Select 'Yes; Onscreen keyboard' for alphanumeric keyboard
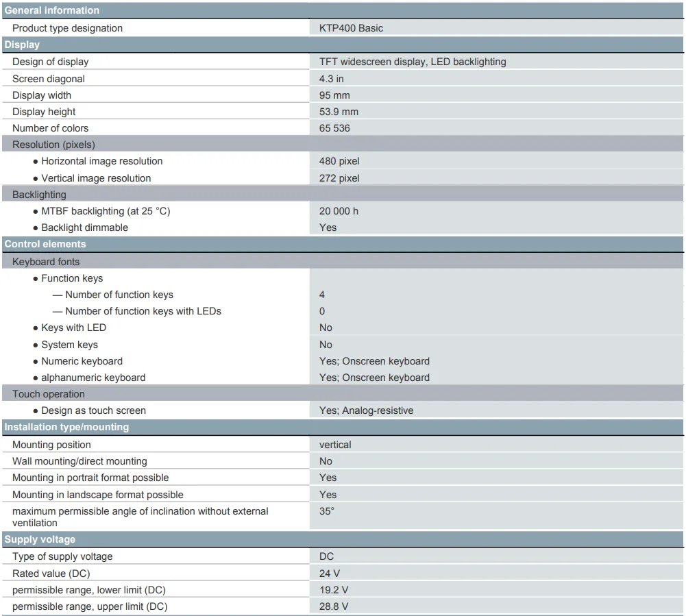686x616 pixels. [x=374, y=378]
